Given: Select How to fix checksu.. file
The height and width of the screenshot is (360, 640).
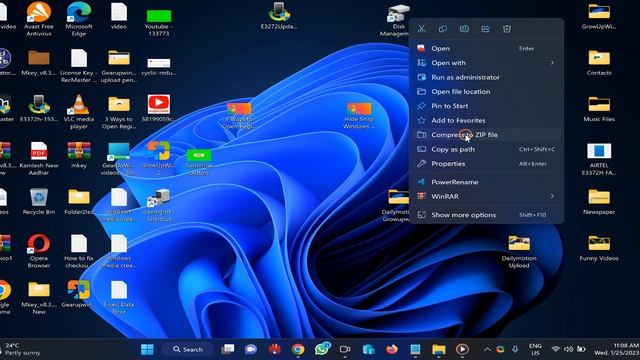Looking at the screenshot, I should tap(79, 251).
